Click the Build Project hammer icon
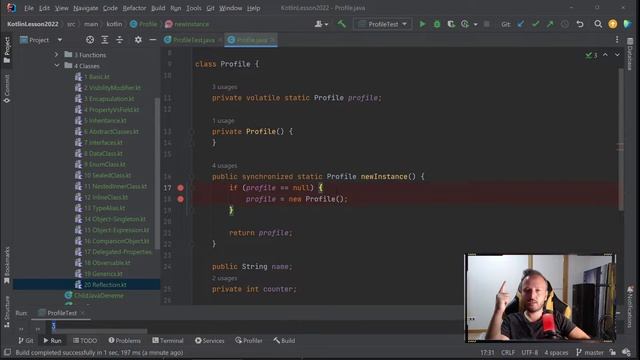640x360 pixels. 342,24
